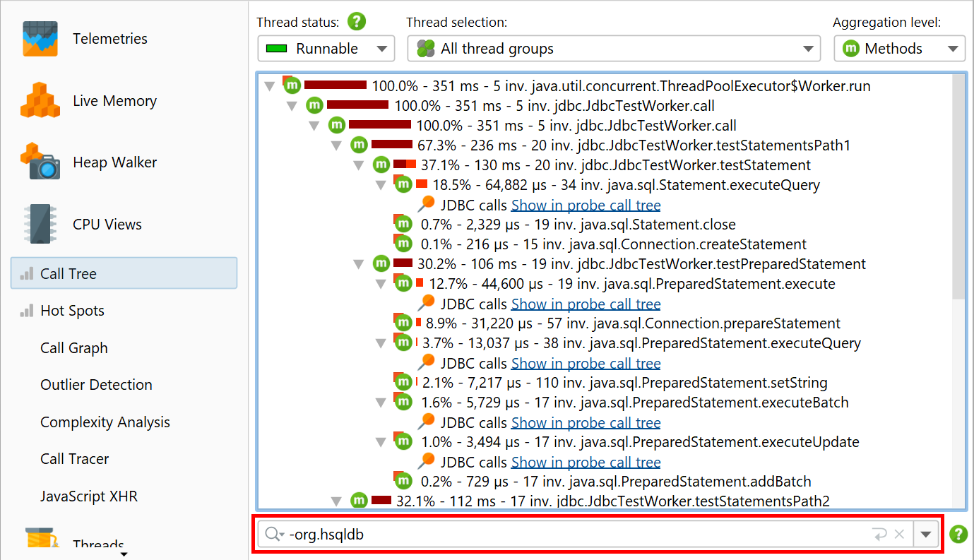Collapse the testStatementsPath1 node
This screenshot has height=560, width=974.
click(x=336, y=145)
